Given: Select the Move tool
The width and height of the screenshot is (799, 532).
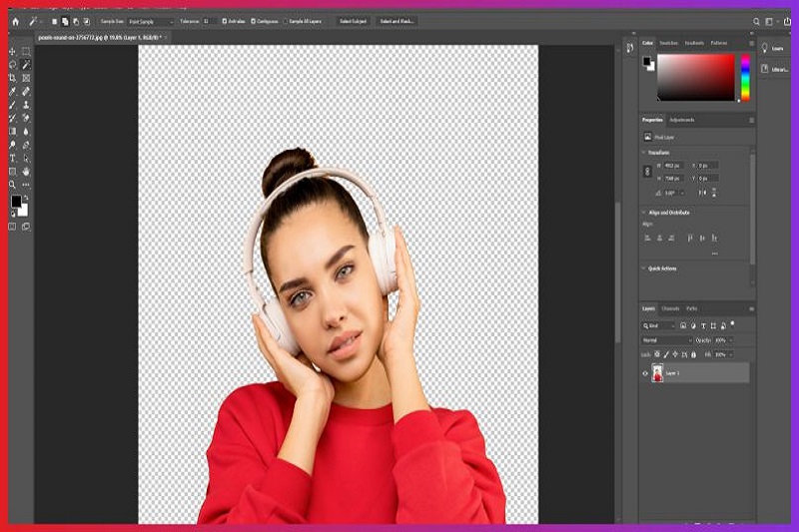Looking at the screenshot, I should pos(12,52).
